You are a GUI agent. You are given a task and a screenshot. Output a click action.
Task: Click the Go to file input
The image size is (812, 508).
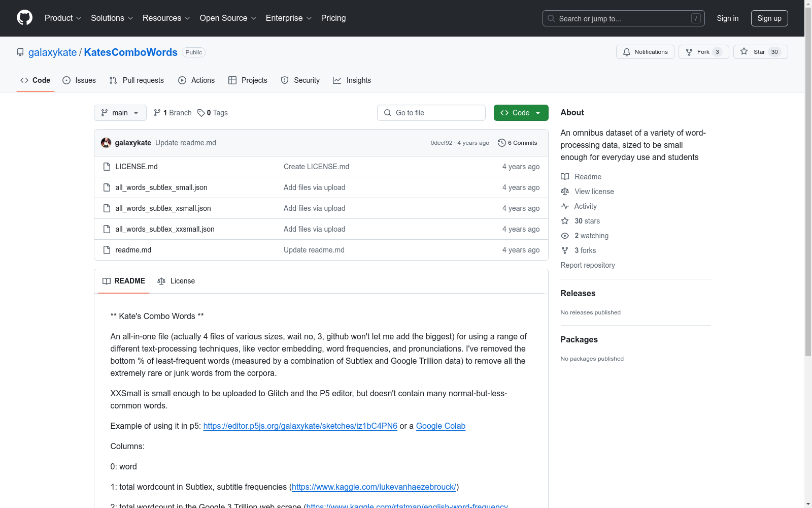point(431,113)
